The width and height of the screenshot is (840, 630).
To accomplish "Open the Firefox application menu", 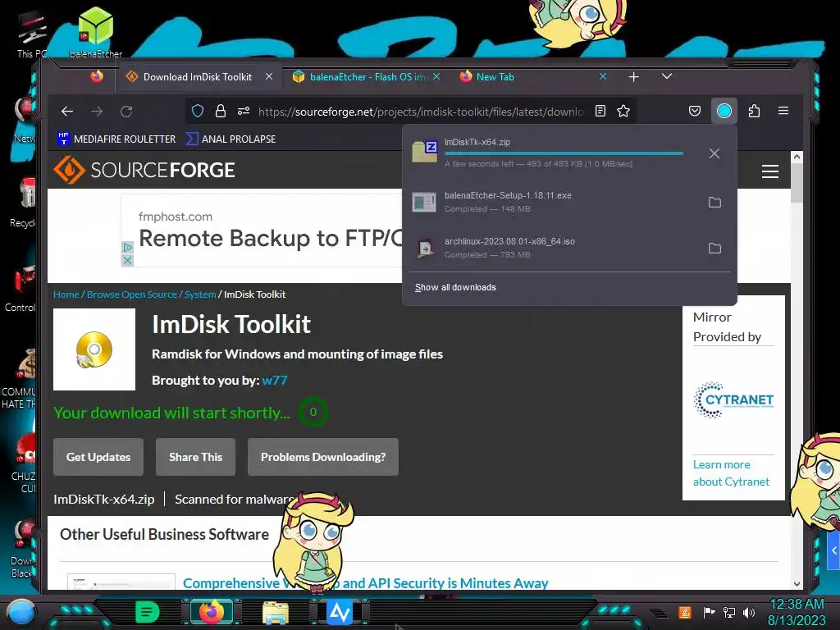I will click(783, 111).
